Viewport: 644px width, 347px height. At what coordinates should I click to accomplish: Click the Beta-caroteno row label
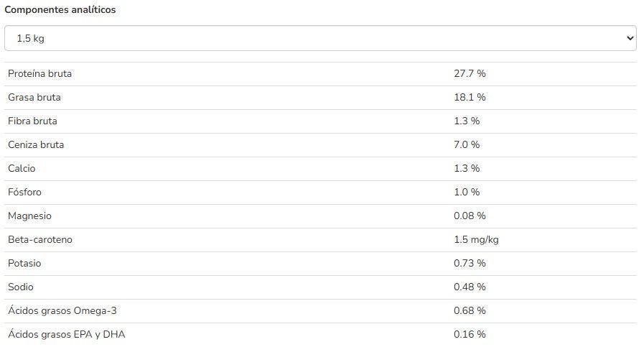click(39, 240)
